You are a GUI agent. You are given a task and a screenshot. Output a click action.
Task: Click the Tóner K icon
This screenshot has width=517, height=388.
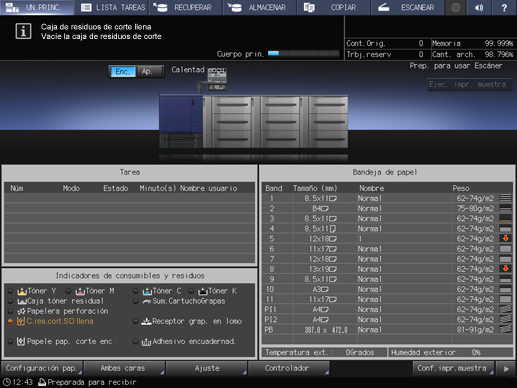click(203, 291)
